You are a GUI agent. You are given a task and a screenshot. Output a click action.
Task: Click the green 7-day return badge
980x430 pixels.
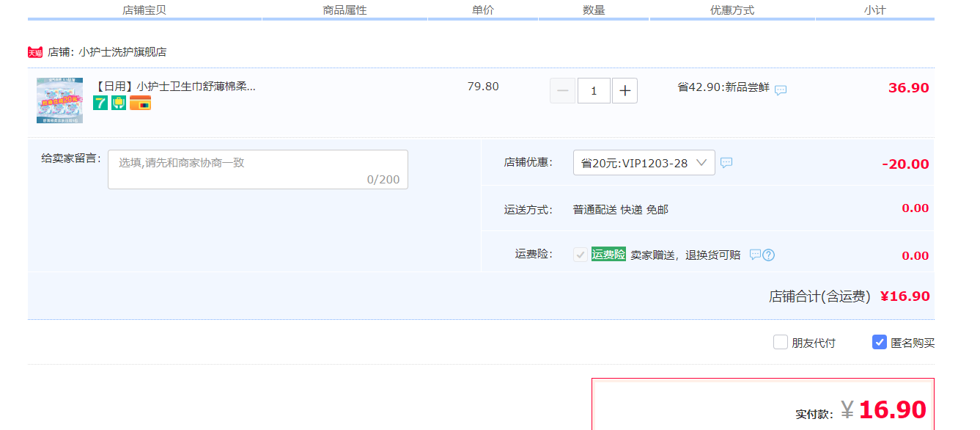coord(100,103)
